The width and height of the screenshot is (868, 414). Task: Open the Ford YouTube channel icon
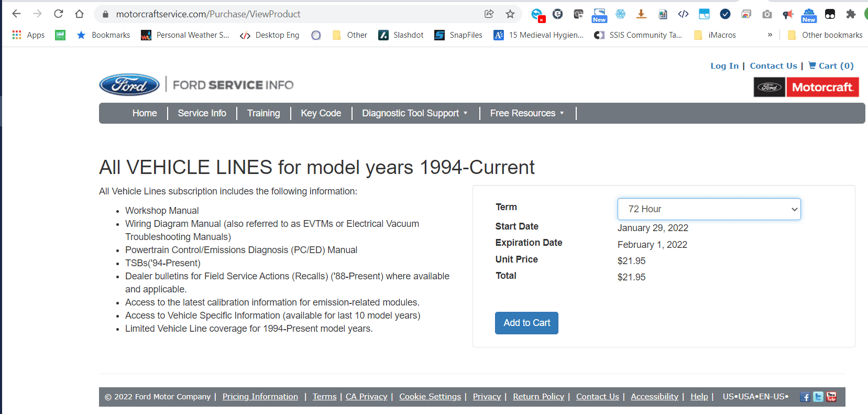tap(831, 397)
